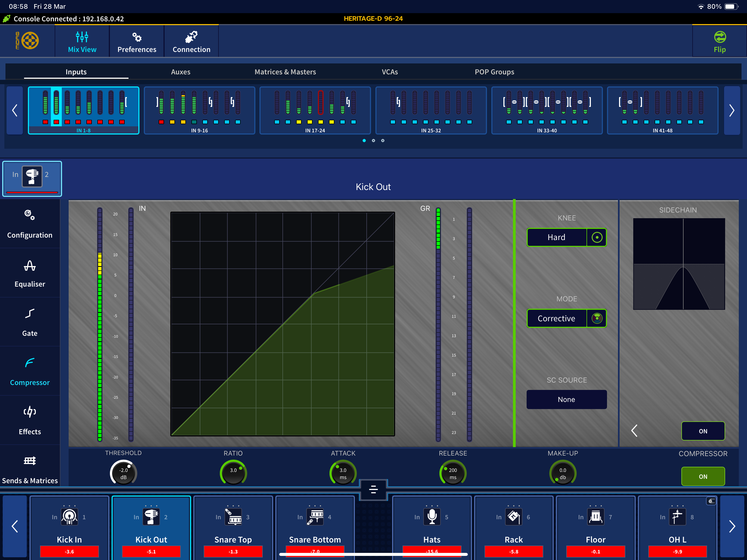
Task: Tap the sidechain filter curve display
Action: pyautogui.click(x=679, y=264)
